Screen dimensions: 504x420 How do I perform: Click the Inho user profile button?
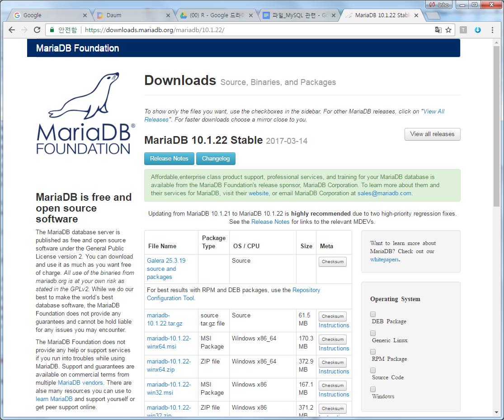coord(439,5)
